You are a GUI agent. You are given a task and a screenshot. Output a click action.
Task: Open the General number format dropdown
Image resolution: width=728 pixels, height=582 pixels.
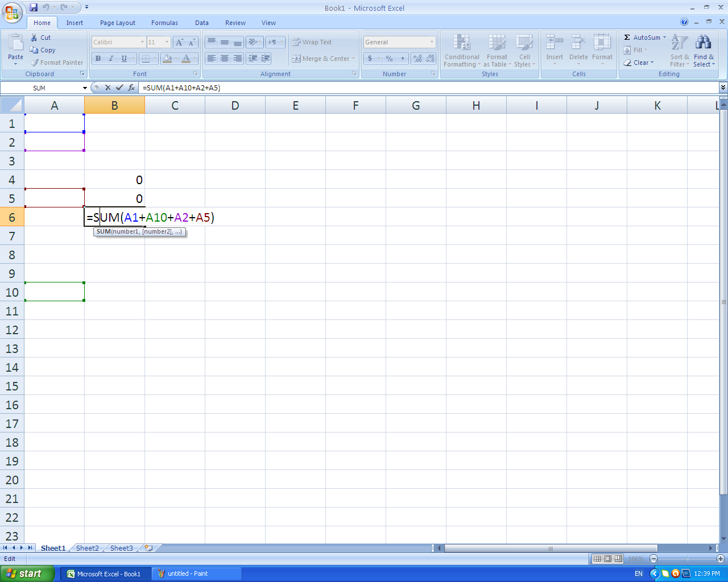(432, 42)
